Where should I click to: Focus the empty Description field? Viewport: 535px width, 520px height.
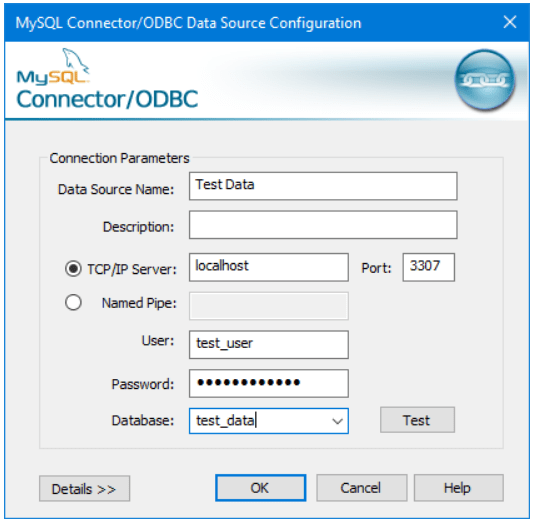323,225
